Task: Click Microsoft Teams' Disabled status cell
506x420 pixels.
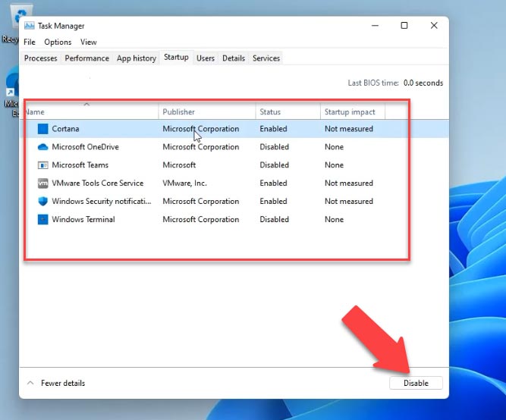Action: (x=275, y=165)
